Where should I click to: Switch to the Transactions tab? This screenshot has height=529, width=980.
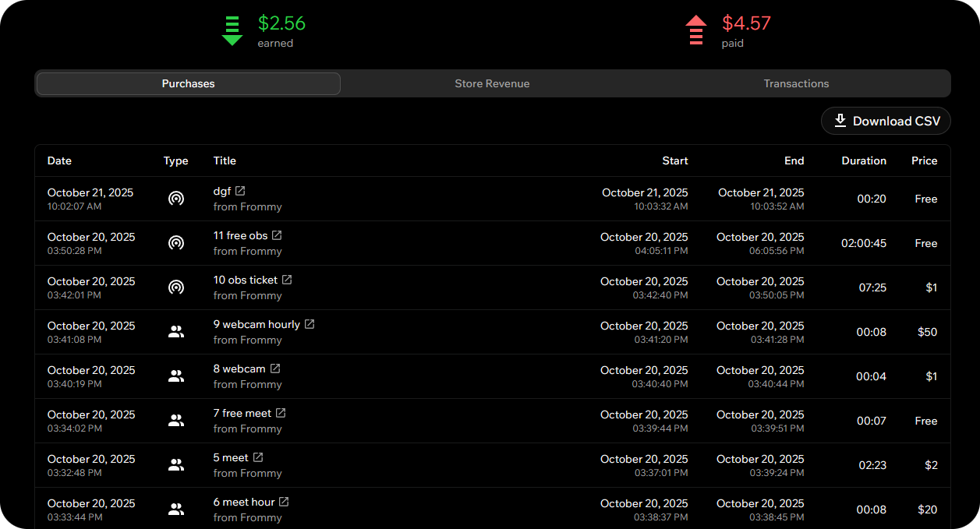(796, 83)
